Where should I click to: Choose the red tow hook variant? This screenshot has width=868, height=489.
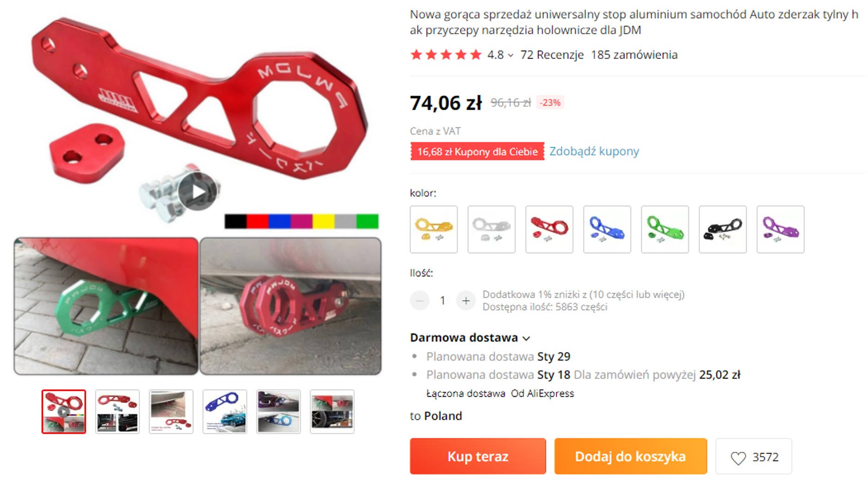coord(549,229)
